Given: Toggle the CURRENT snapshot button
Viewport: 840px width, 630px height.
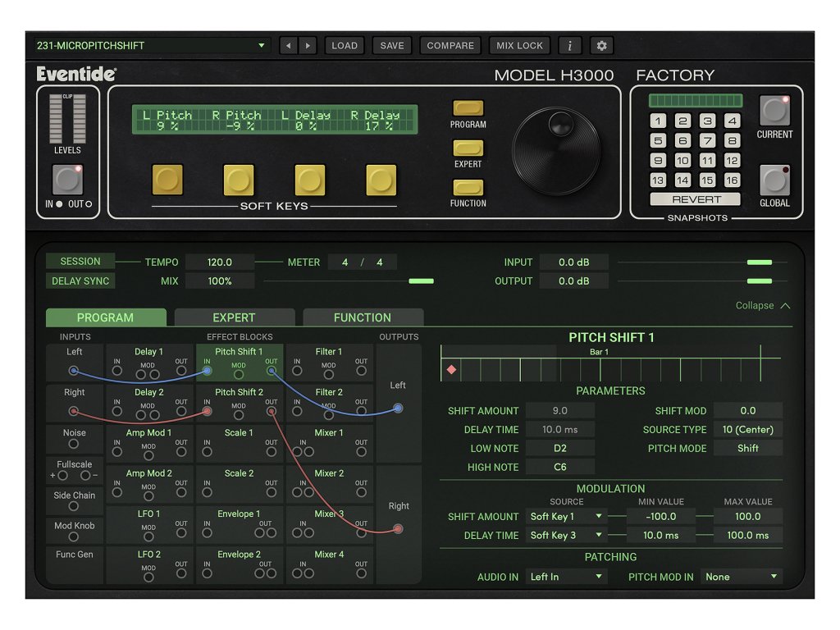Looking at the screenshot, I should [774, 111].
